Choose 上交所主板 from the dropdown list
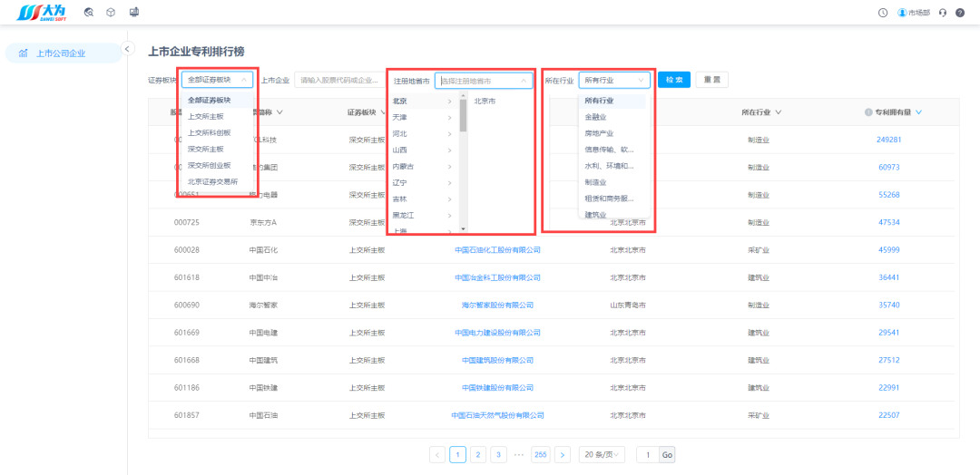The height and width of the screenshot is (475, 980). [x=216, y=116]
